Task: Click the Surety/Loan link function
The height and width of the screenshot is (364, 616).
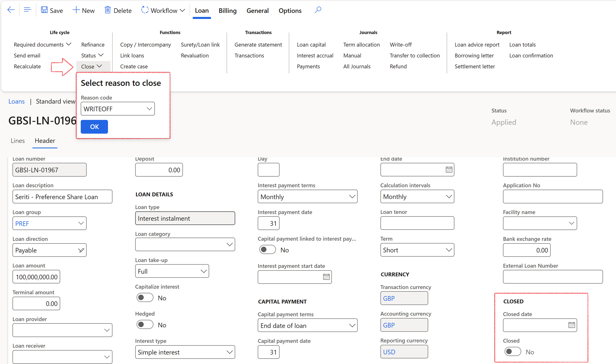Action: coord(200,45)
